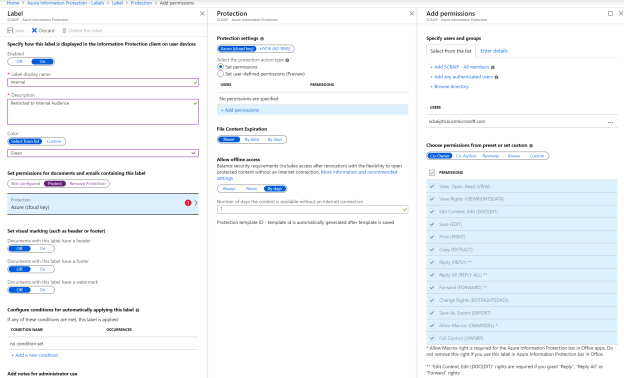Click Azure Information Protection - Labels breadcrumb

point(66,3)
